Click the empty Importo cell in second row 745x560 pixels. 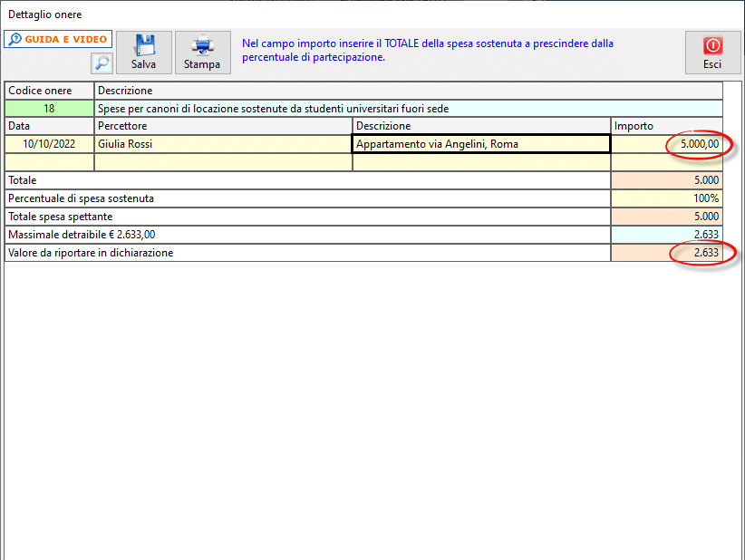[x=667, y=162]
